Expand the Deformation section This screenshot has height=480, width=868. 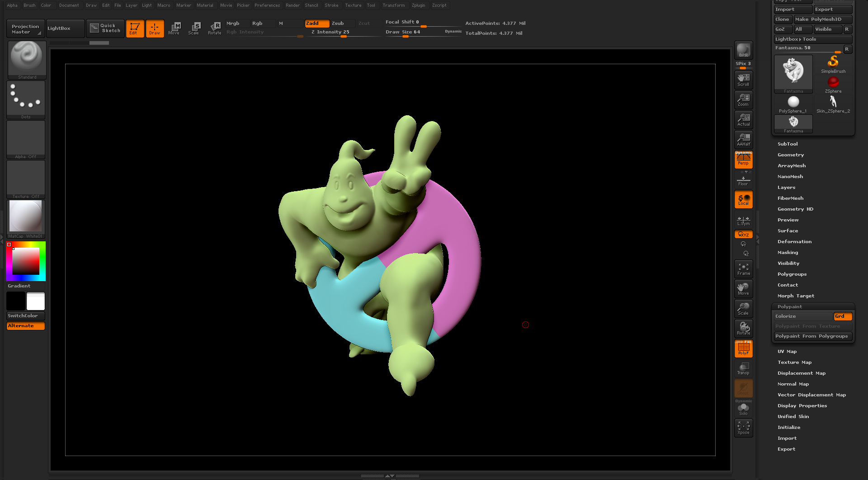coord(794,242)
